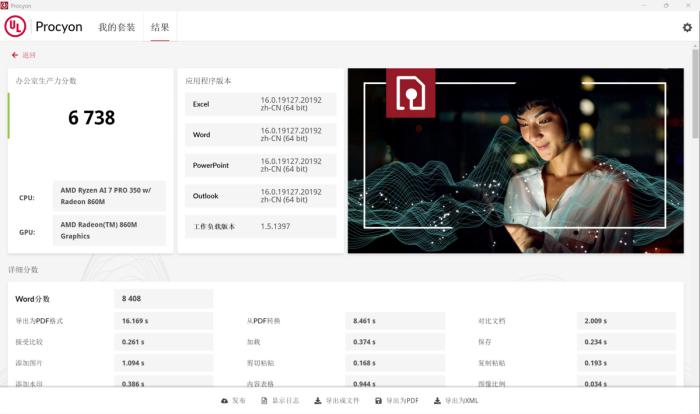
Task: Click the 详细分数 section heading
Action: [23, 270]
